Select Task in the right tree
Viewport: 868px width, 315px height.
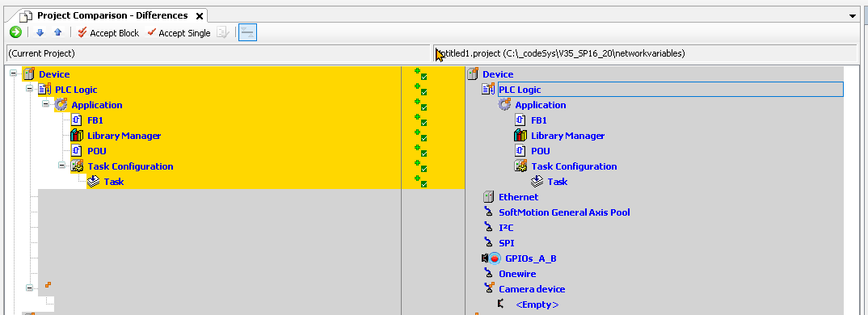click(558, 182)
